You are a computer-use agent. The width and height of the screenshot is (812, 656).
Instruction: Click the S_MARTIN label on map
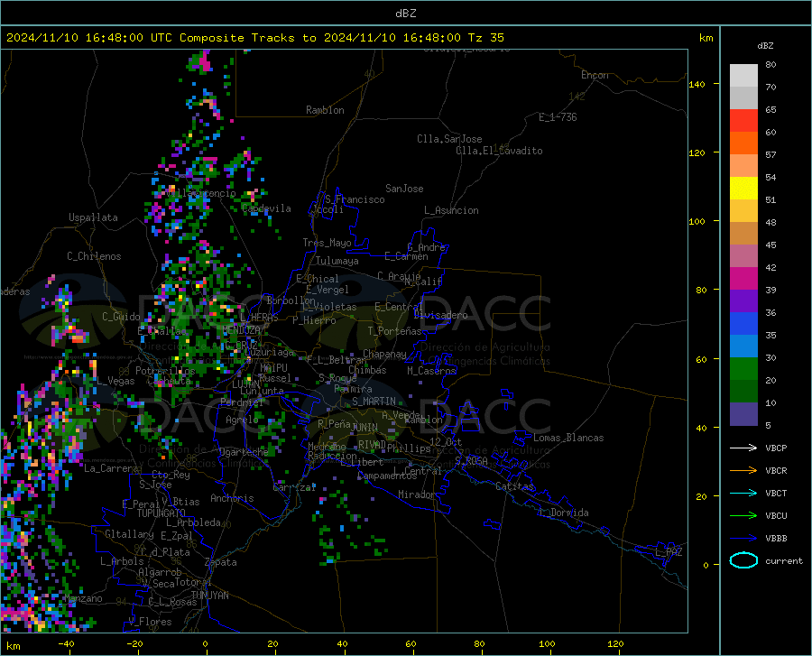(374, 402)
